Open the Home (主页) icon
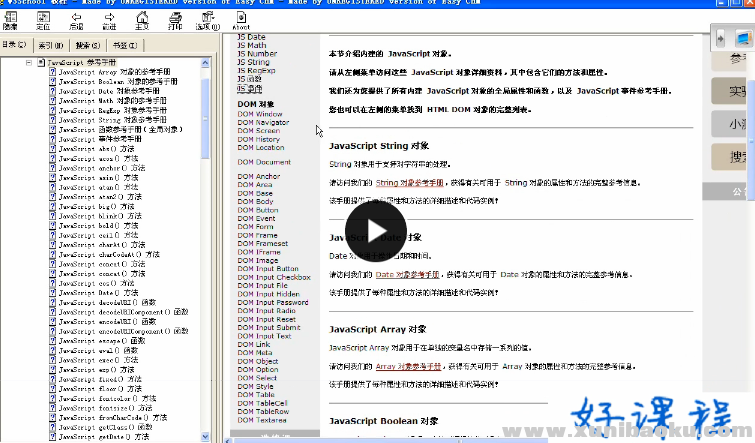 click(142, 21)
